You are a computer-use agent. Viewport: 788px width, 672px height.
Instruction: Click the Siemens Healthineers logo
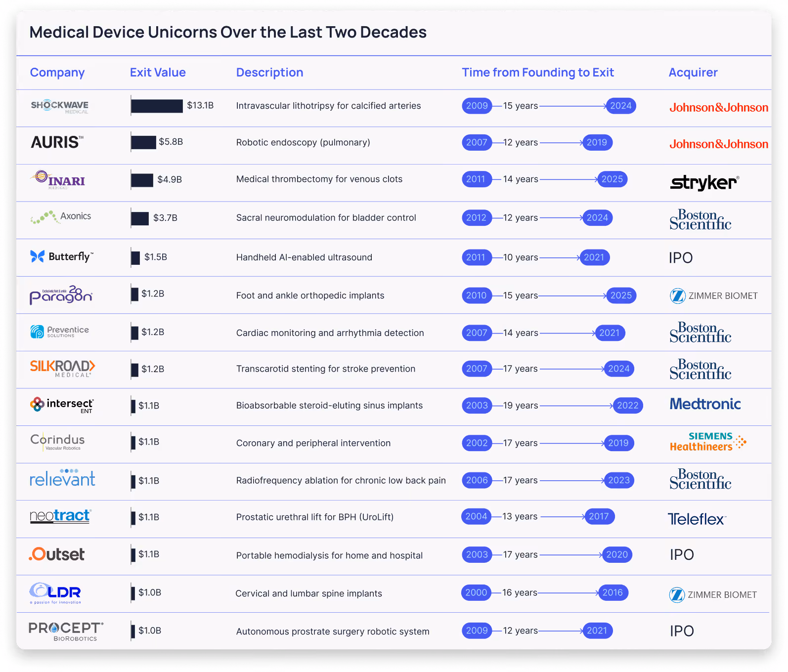tap(708, 442)
